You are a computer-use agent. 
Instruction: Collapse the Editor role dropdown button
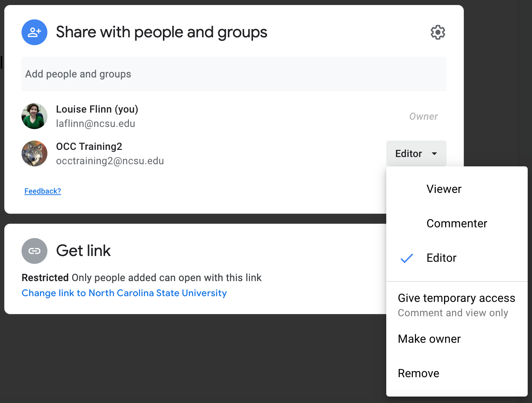[416, 153]
